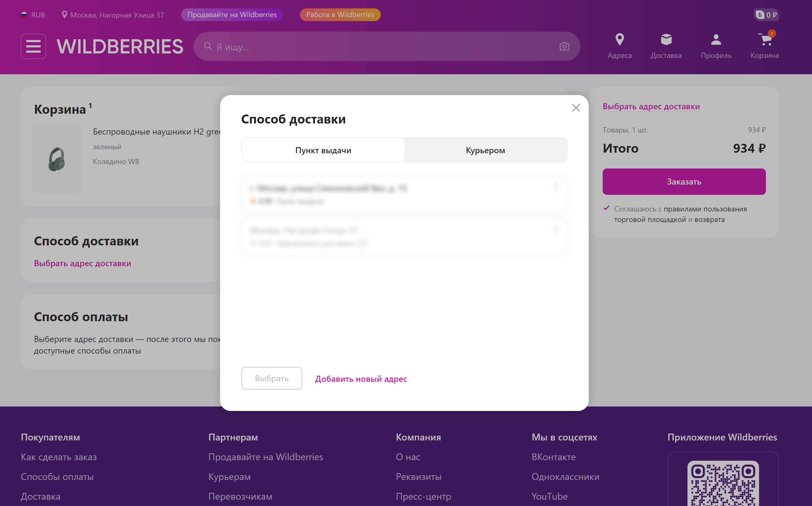The width and height of the screenshot is (812, 506).
Task: Click the camera search-by-photo icon
Action: 564,47
